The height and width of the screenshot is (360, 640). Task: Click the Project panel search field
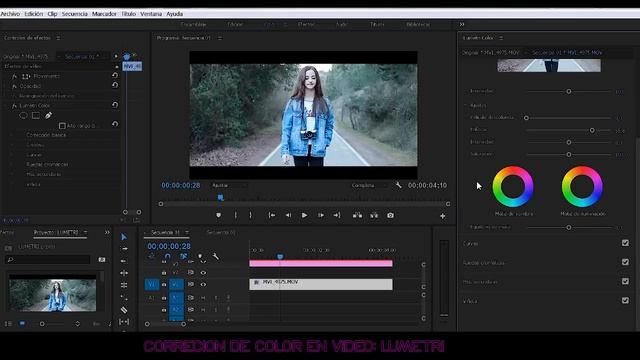[x=48, y=260]
